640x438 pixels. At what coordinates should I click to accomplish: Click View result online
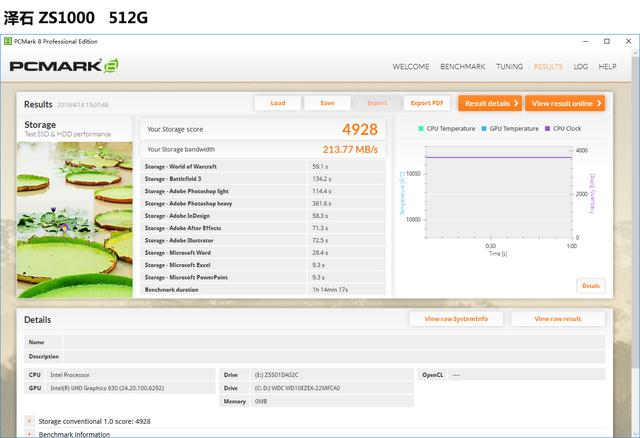click(x=565, y=103)
